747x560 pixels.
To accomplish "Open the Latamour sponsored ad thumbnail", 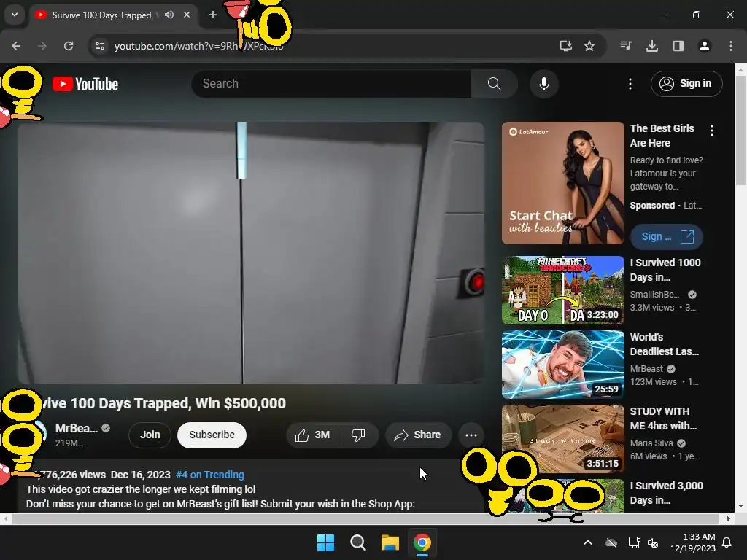I will pos(562,183).
